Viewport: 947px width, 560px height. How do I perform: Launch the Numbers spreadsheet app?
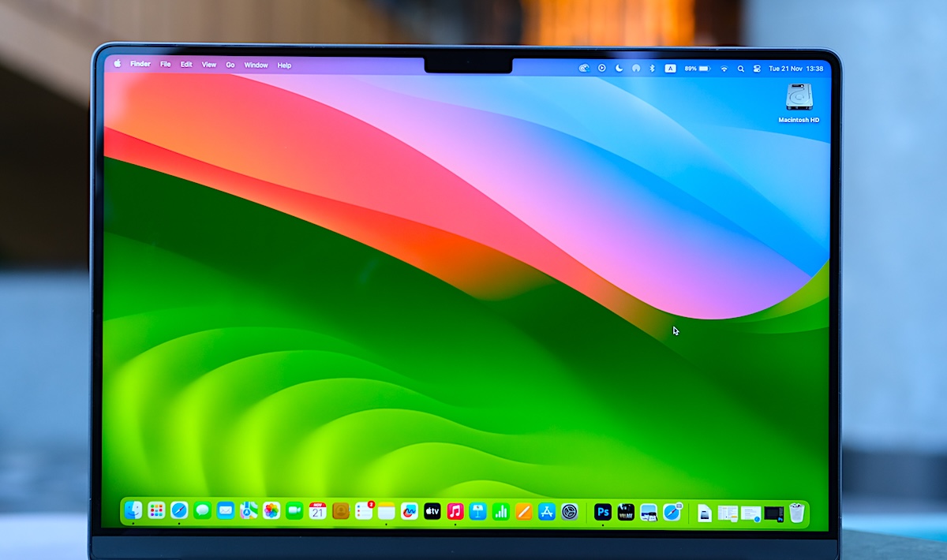click(501, 512)
